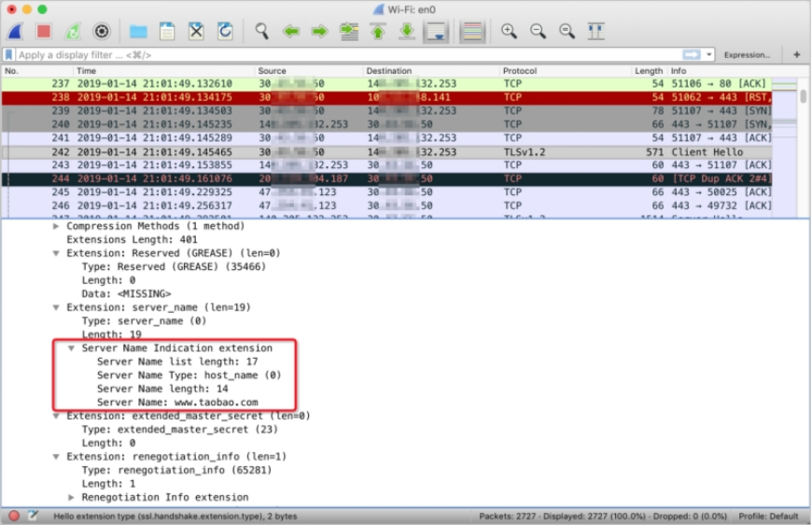Zoom in on packet text
812x525 pixels.
coord(509,32)
